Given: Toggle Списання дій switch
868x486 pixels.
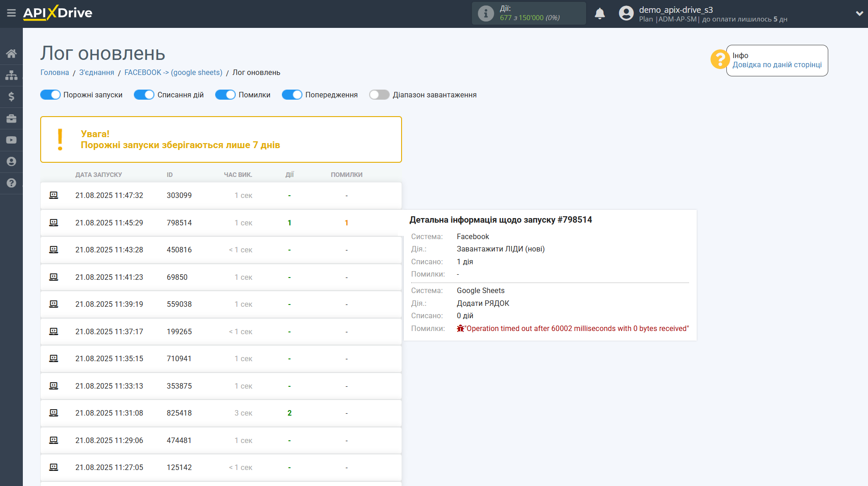Looking at the screenshot, I should click(x=144, y=95).
